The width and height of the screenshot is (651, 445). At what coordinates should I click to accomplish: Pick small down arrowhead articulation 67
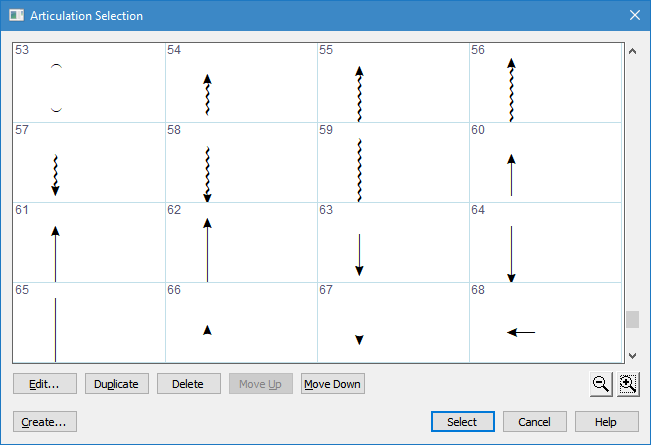point(359,340)
